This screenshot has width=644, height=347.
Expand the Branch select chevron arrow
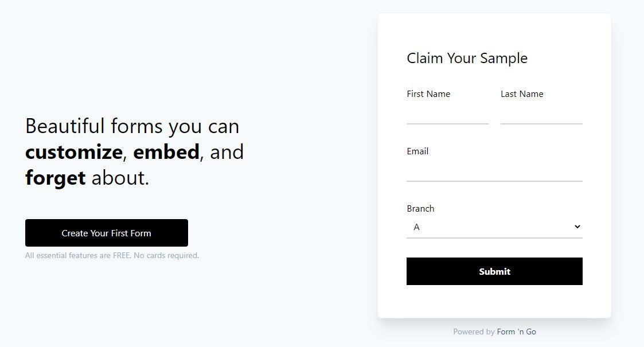tap(577, 227)
